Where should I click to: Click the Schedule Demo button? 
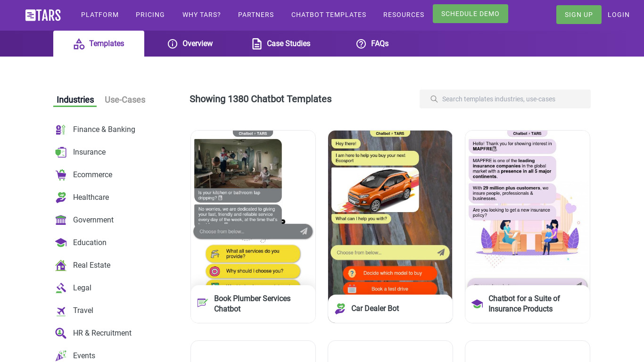pyautogui.click(x=471, y=14)
